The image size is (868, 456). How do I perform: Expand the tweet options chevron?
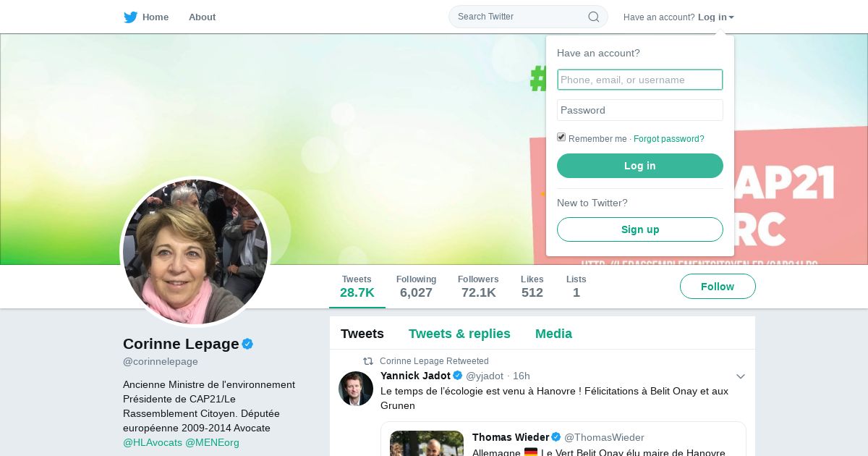pos(740,376)
